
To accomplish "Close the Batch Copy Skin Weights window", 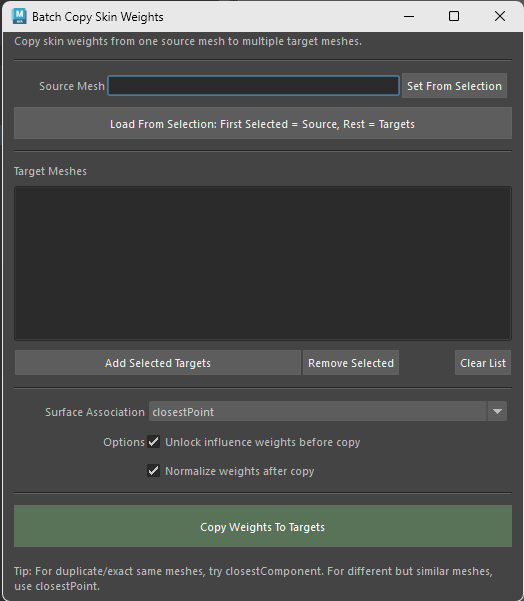I will point(499,16).
